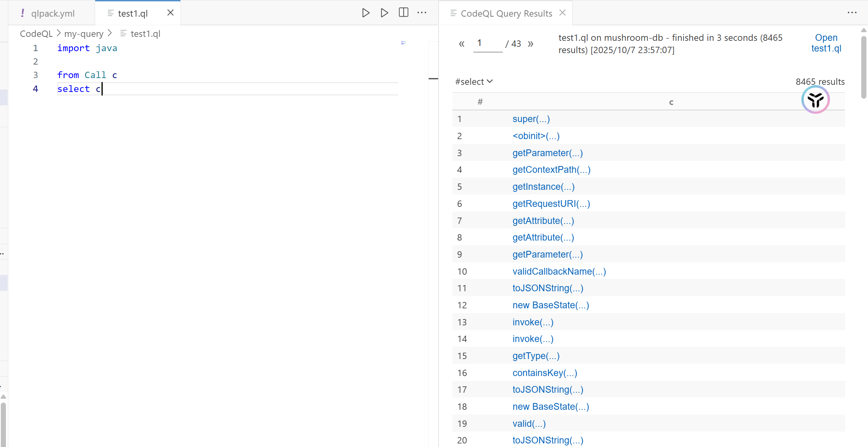The width and height of the screenshot is (868, 447).
Task: Click the round floating assistant icon
Action: coord(815,100)
